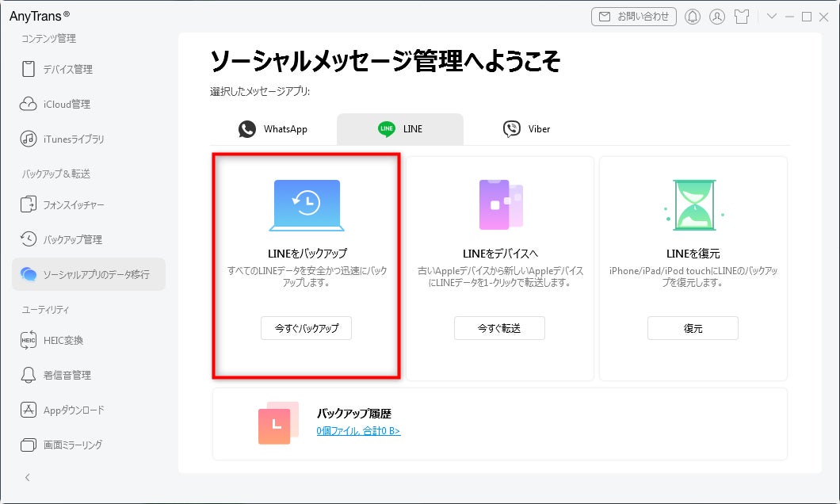Image resolution: width=840 pixels, height=504 pixels.
Task: Click the HEIC converter icon
Action: tap(29, 340)
